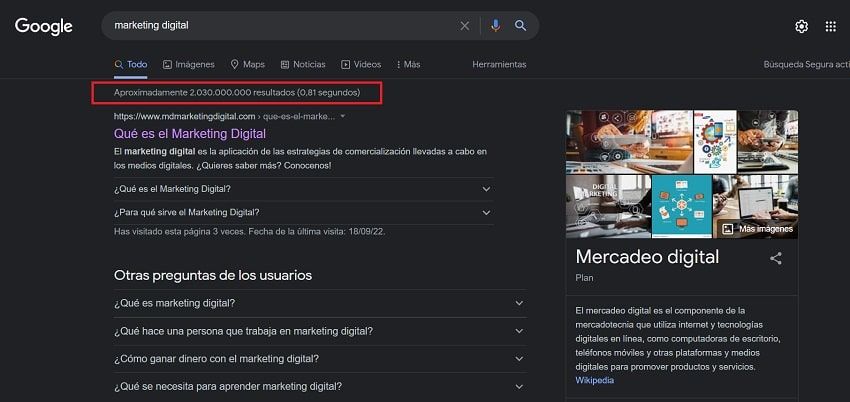This screenshot has height=402, width=850.
Task: Expand ¿Qué es marketing digital? question
Action: click(x=320, y=303)
